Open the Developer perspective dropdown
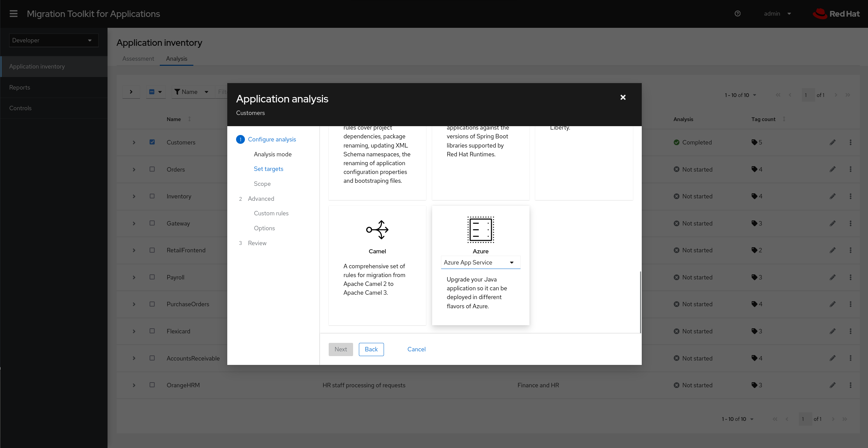868x448 pixels. pos(54,40)
